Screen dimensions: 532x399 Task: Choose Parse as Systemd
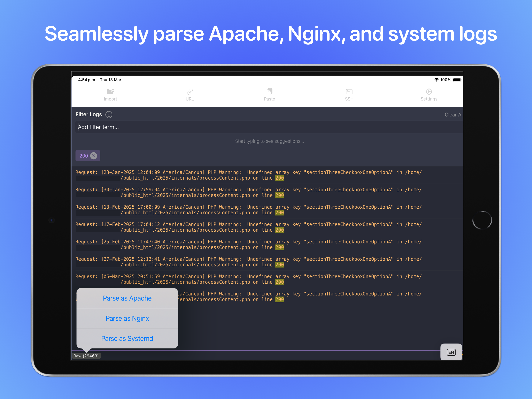click(x=127, y=338)
